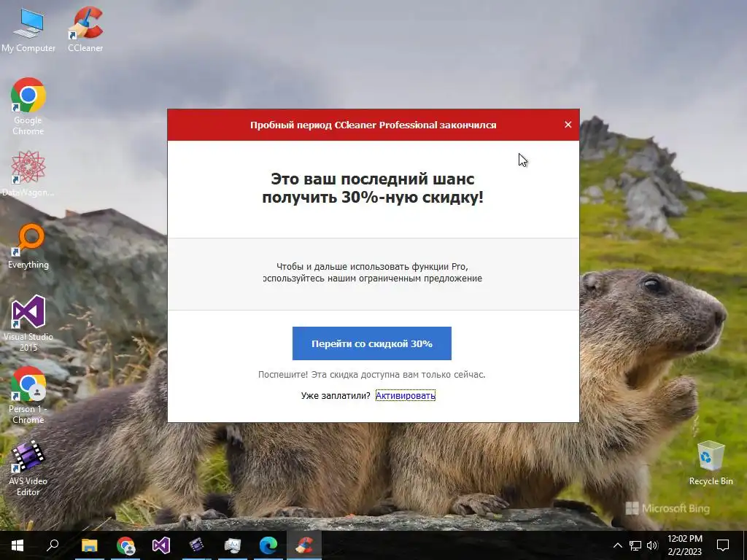Launch Google Chrome desktop shortcut
747x560 pixels.
coord(28,106)
